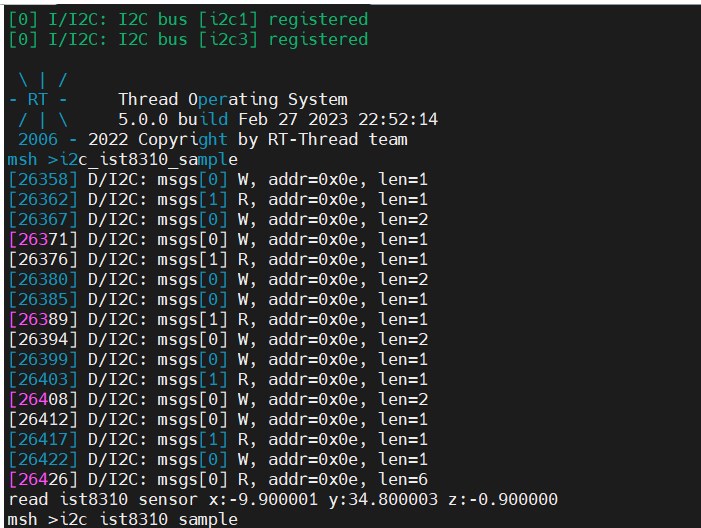Click the log line with timestamp [26380]

click(x=218, y=279)
